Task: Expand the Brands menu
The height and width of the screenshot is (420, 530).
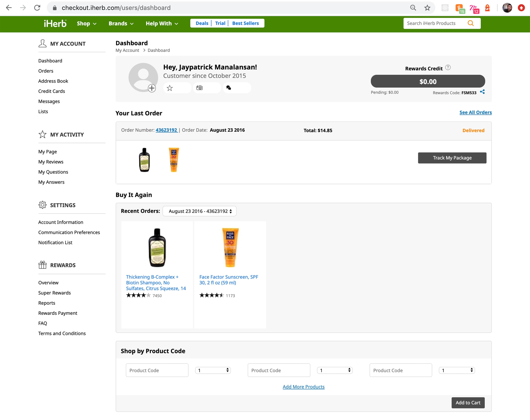Action: click(121, 24)
